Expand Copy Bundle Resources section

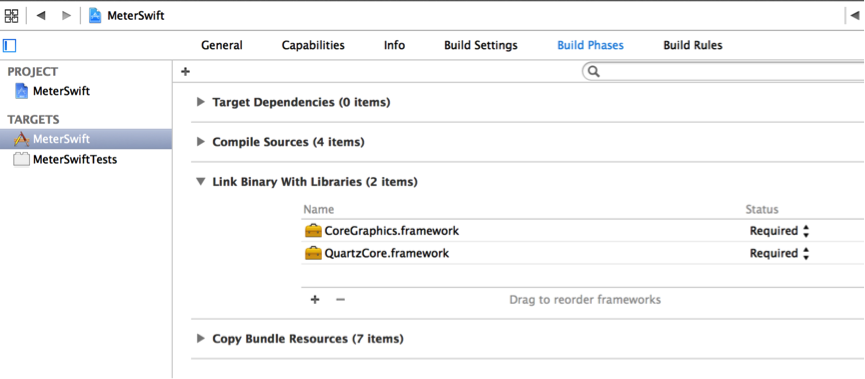(201, 338)
